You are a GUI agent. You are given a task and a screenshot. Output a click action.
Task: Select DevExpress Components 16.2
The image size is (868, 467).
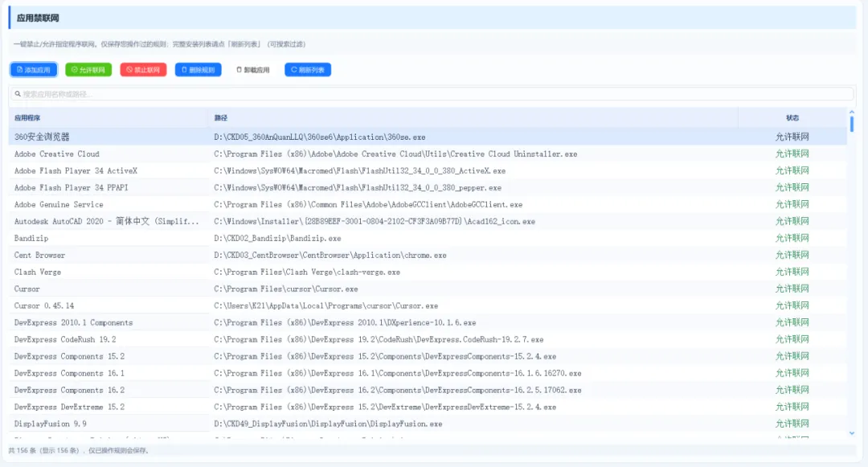69,390
